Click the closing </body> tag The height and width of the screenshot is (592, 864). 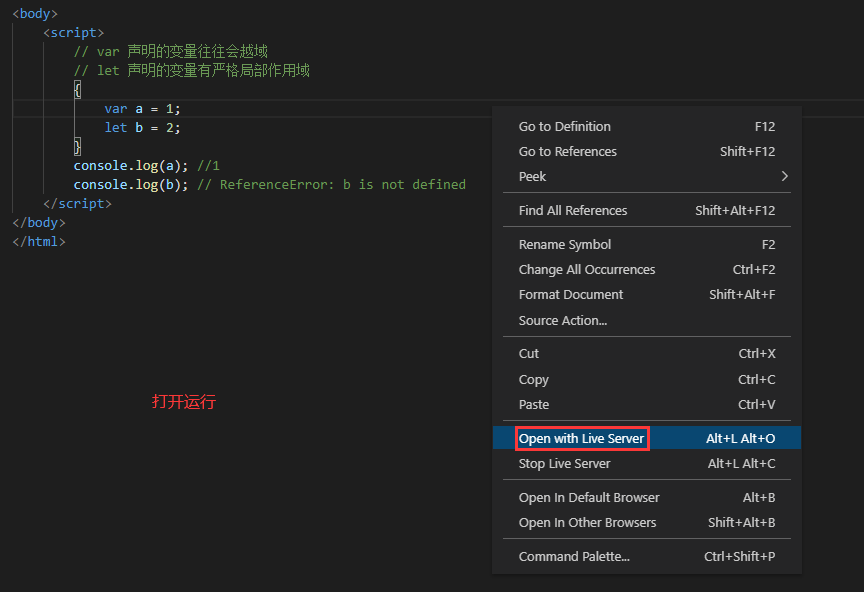pyautogui.click(x=39, y=223)
